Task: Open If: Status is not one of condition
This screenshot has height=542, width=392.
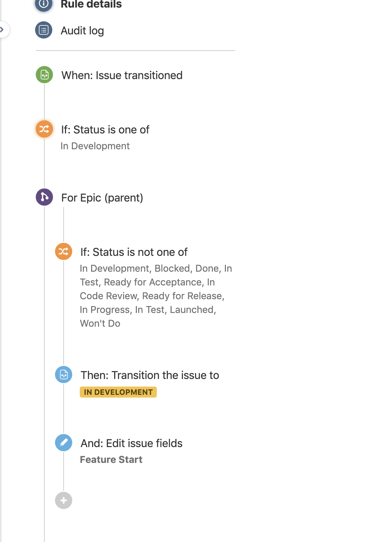Action: pyautogui.click(x=134, y=252)
